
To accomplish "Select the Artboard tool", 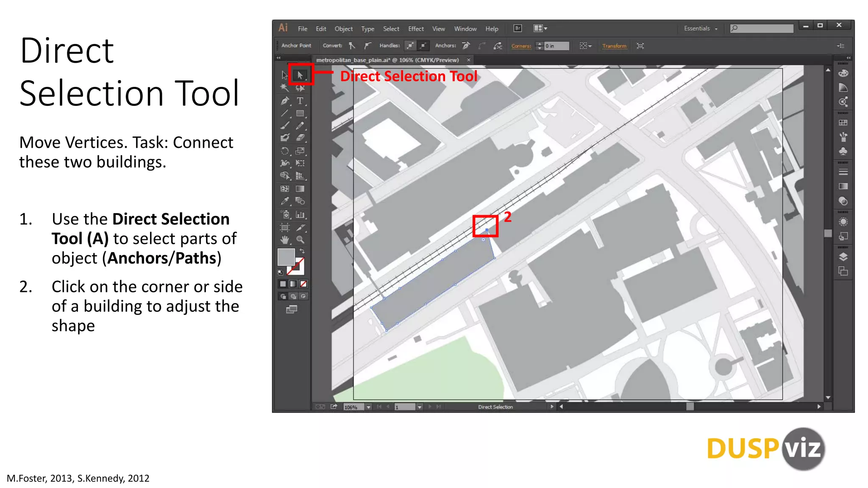I will coord(285,227).
